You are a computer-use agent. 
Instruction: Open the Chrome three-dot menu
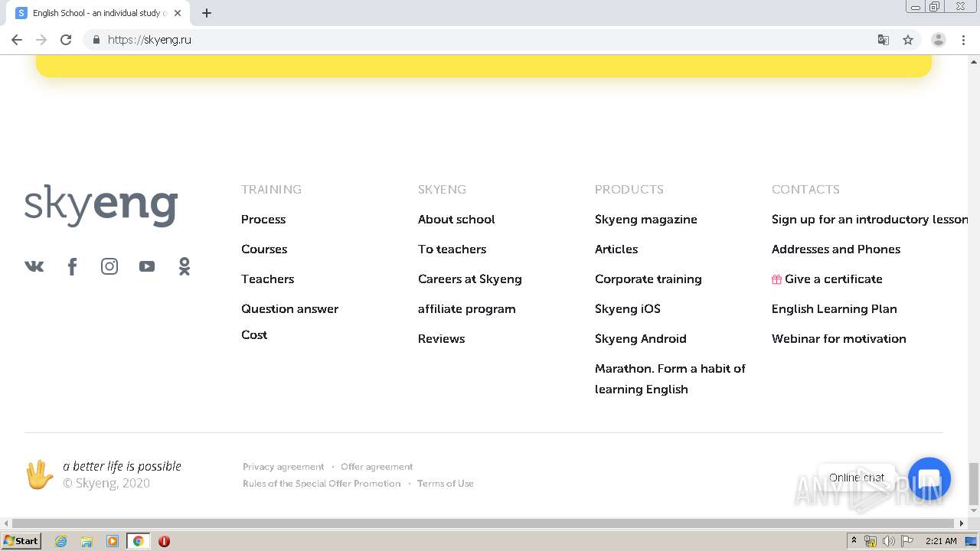(x=963, y=40)
